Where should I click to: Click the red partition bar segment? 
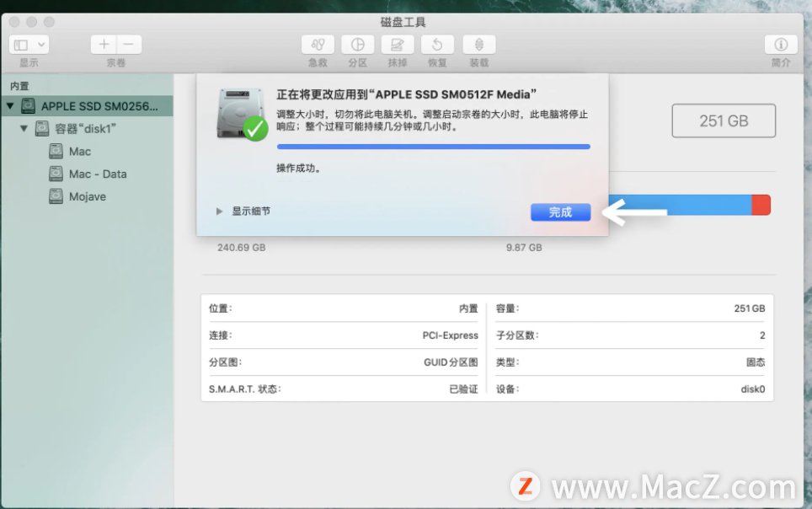761,205
